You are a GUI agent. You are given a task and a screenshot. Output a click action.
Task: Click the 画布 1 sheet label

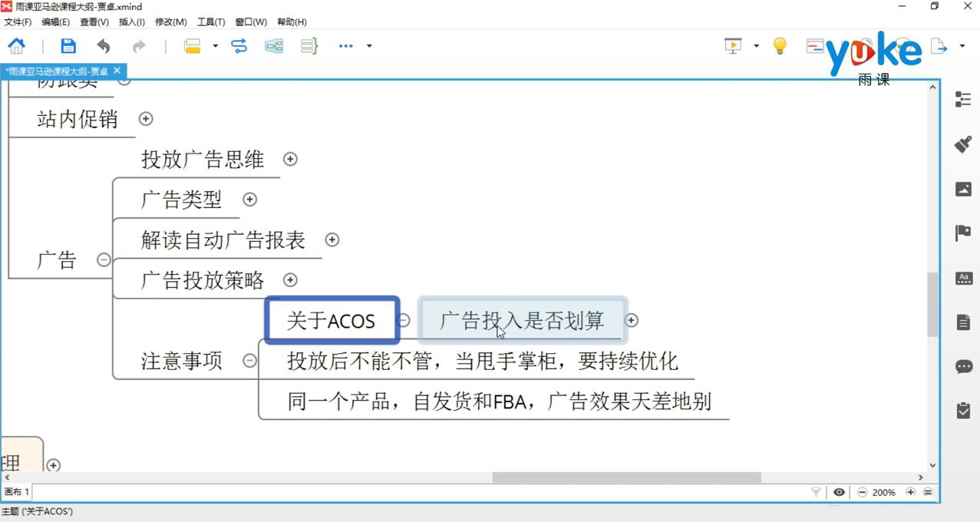17,492
